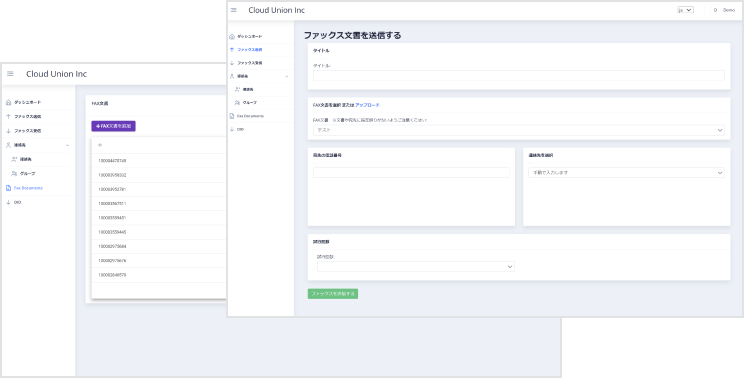This screenshot has height=378, width=744.
Task: Focus the 宛先の電話番号 input field
Action: pos(411,173)
